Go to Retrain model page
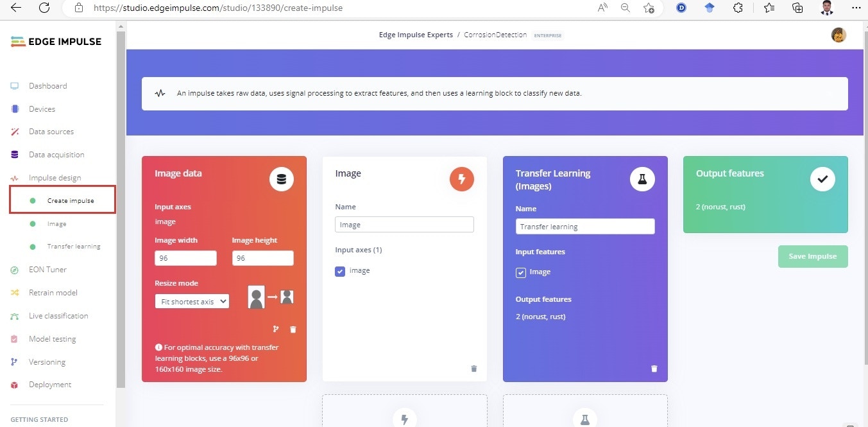The width and height of the screenshot is (868, 427). tap(53, 293)
